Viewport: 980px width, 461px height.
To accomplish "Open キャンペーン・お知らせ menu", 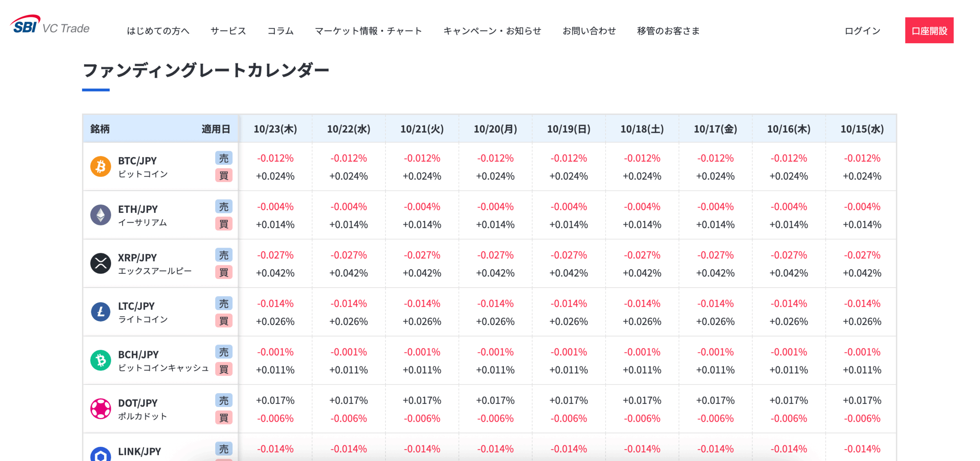I will point(492,31).
